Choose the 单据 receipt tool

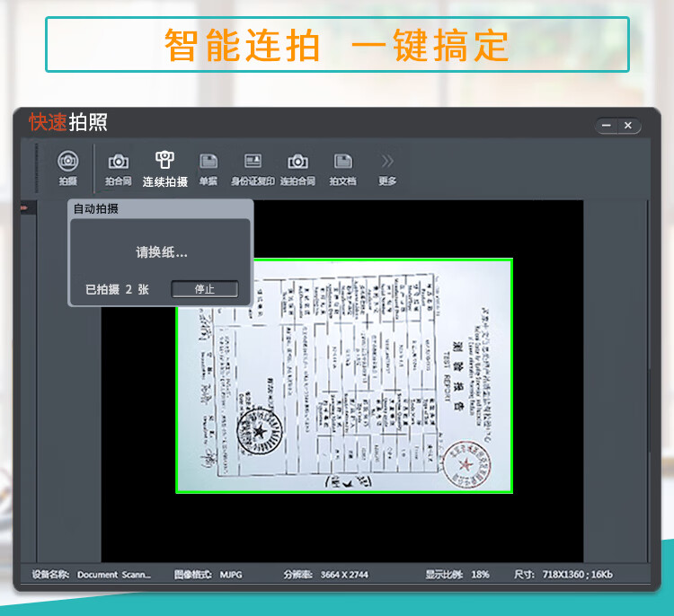point(208,169)
